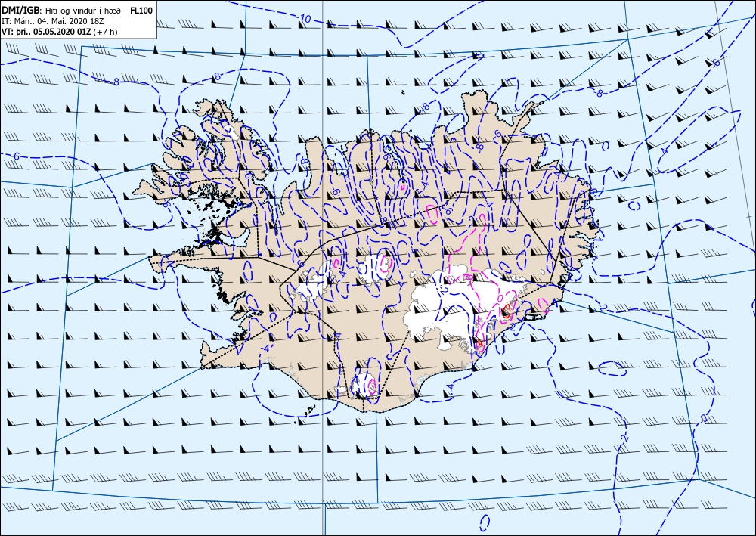This screenshot has width=756, height=536.
Task: Select the "(+7 h)" forecast offset text
Action: point(106,32)
